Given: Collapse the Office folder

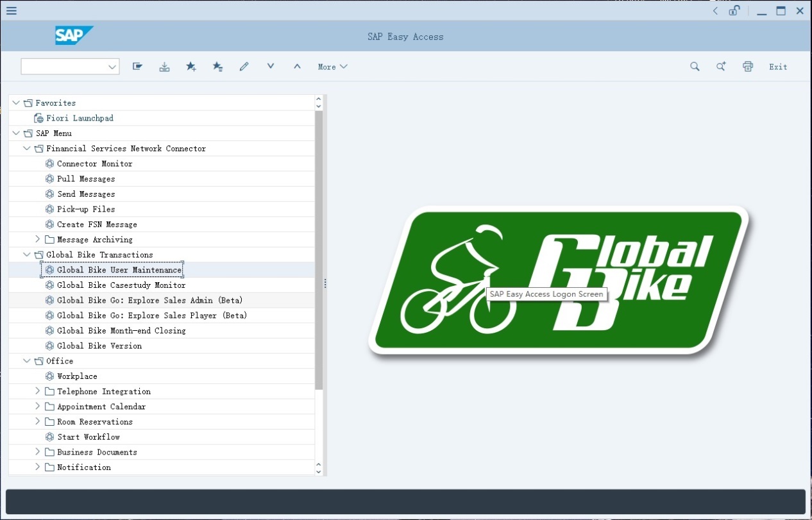Looking at the screenshot, I should [27, 361].
